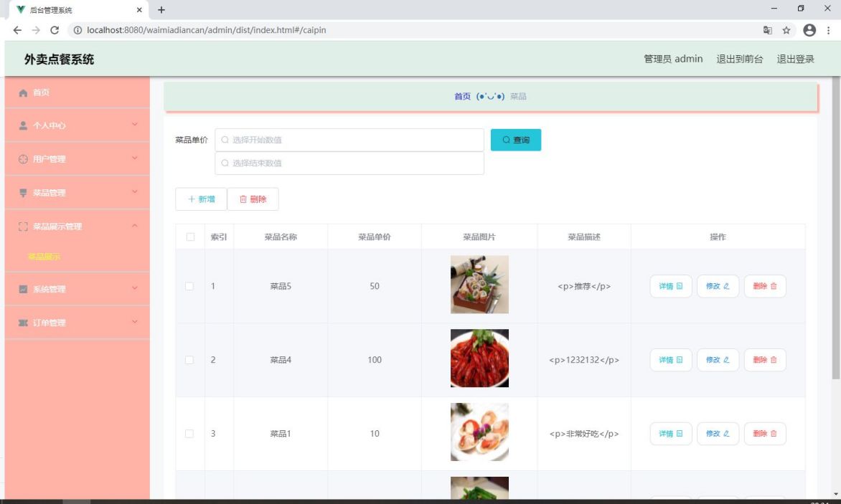
Task: Toggle the select-all checkbox in table header
Action: coord(190,237)
